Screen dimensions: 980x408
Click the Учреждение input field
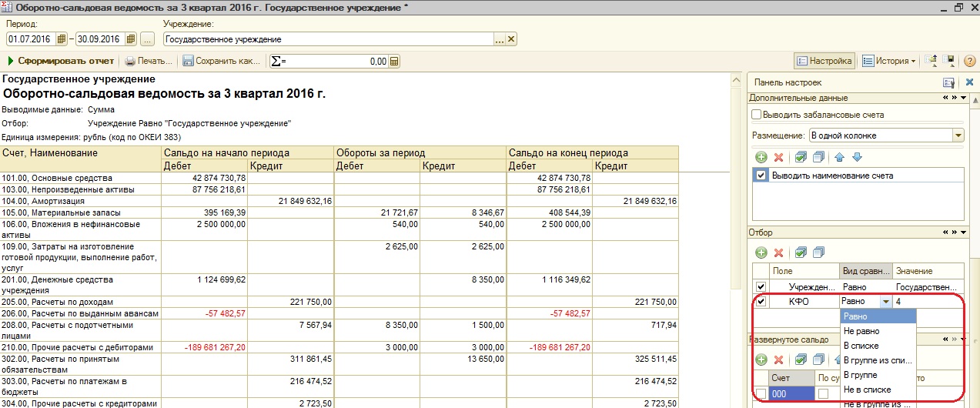point(327,39)
